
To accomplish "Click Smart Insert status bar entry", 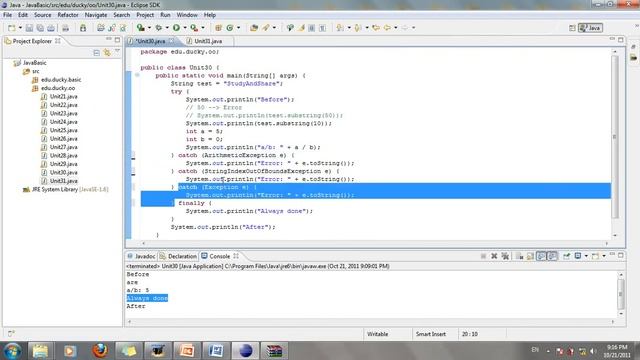I will (x=431, y=334).
